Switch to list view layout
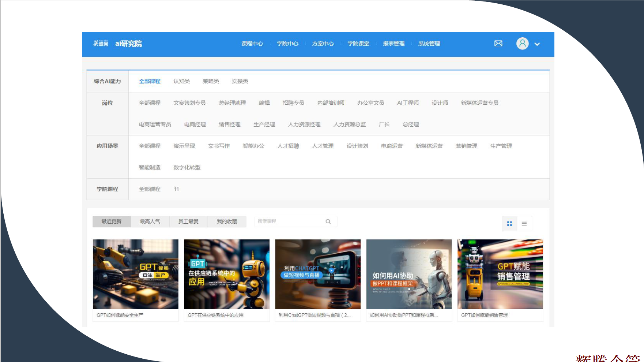Viewport: 644px width, 362px height. [524, 224]
